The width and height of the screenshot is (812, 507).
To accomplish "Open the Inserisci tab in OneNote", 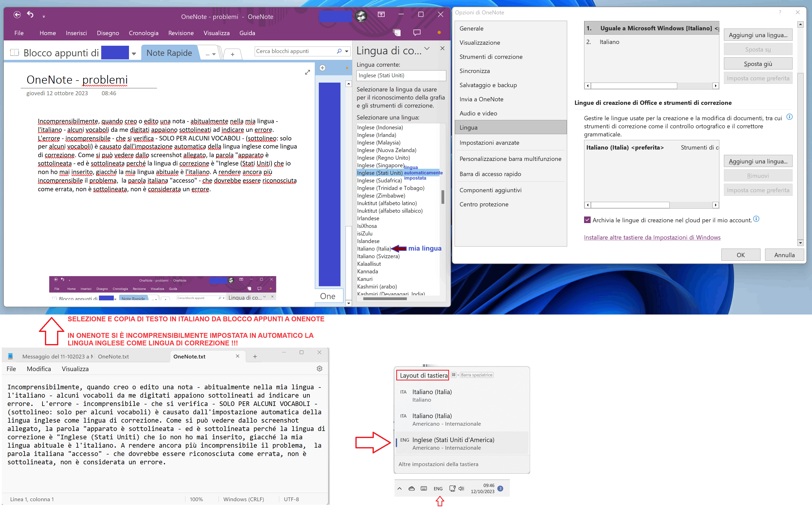I will tap(76, 33).
